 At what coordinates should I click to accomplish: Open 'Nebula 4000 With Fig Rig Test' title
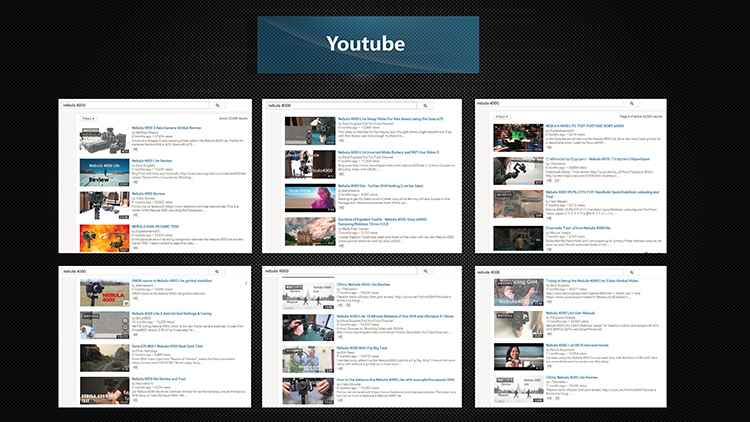pos(362,348)
